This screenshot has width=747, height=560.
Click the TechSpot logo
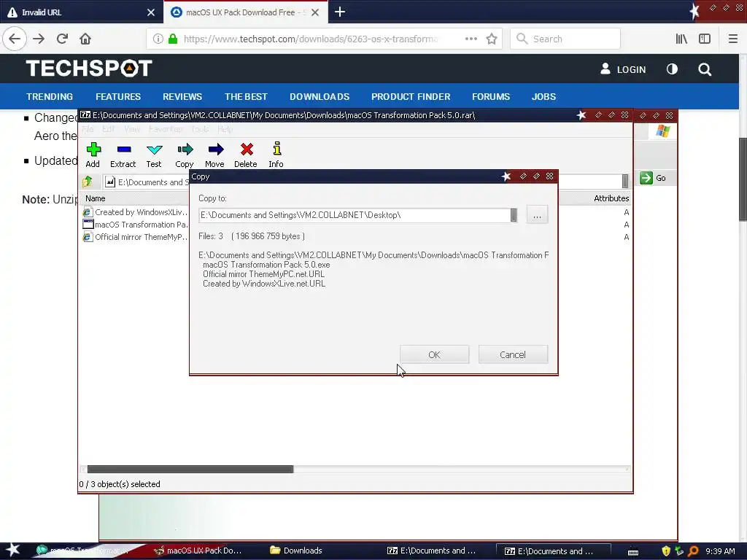(x=89, y=68)
